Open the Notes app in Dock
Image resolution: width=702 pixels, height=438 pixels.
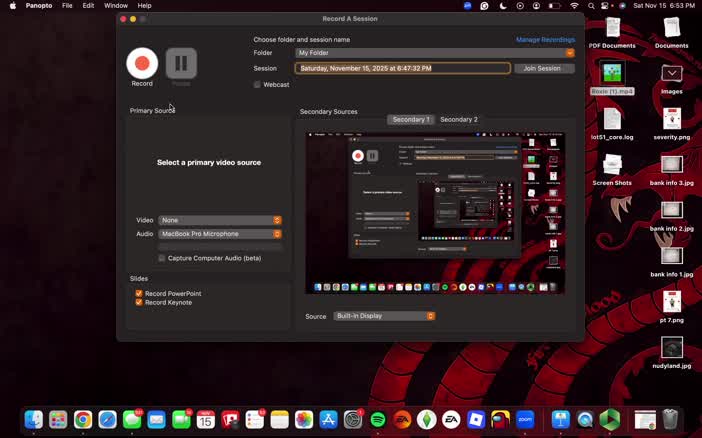click(279, 420)
